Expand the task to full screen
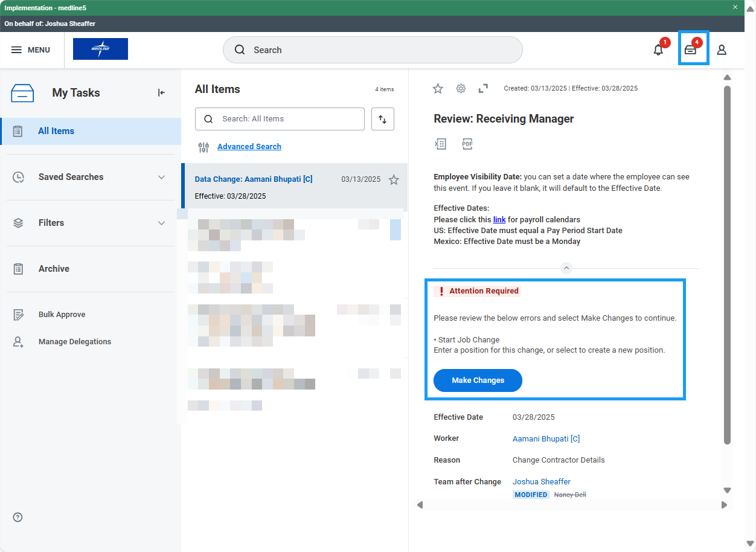This screenshot has height=552, width=756. point(483,89)
